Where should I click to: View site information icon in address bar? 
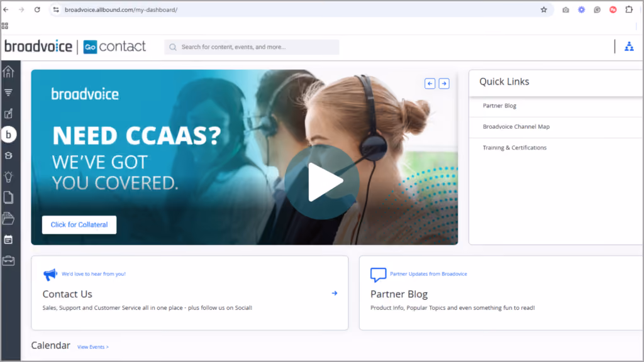pyautogui.click(x=56, y=10)
